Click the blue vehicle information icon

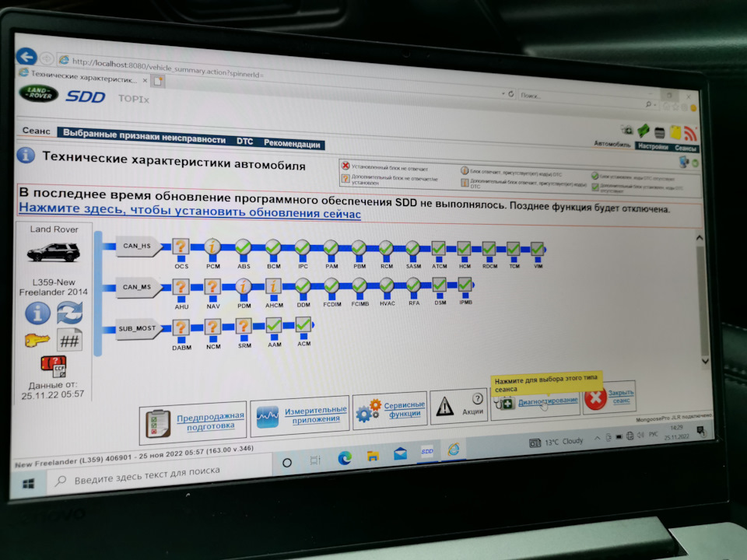[37, 313]
